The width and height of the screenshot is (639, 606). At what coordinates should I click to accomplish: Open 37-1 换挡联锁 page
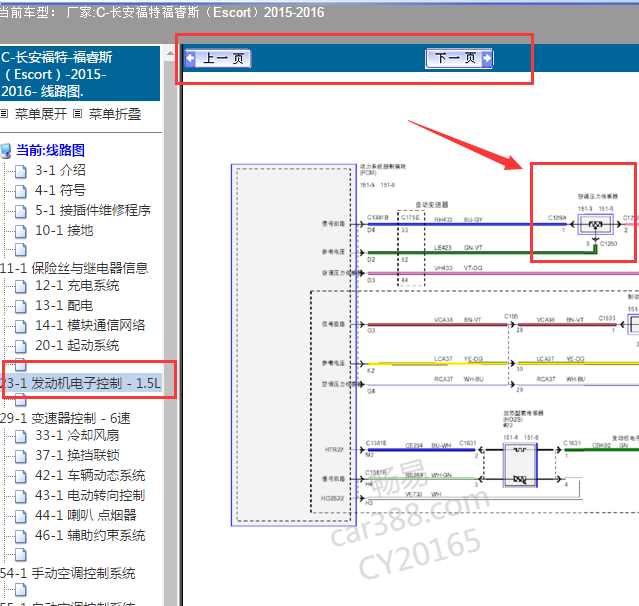point(77,455)
